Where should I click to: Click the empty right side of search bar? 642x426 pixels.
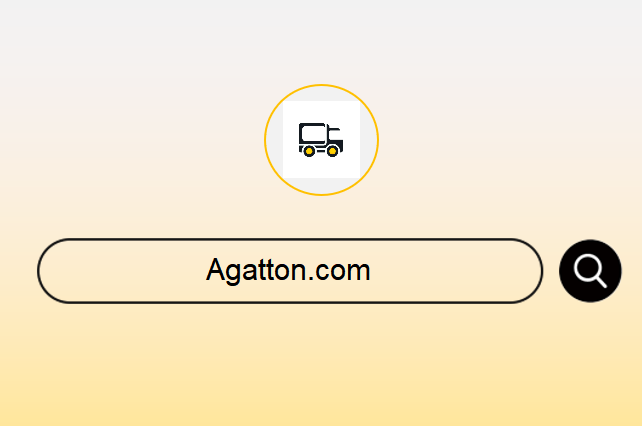[454, 271]
